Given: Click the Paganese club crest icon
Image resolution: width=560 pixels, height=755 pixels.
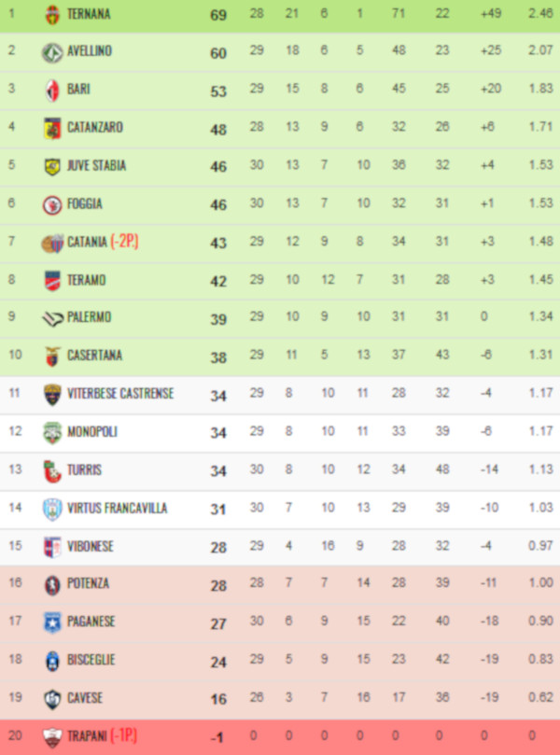Looking at the screenshot, I should (52, 622).
